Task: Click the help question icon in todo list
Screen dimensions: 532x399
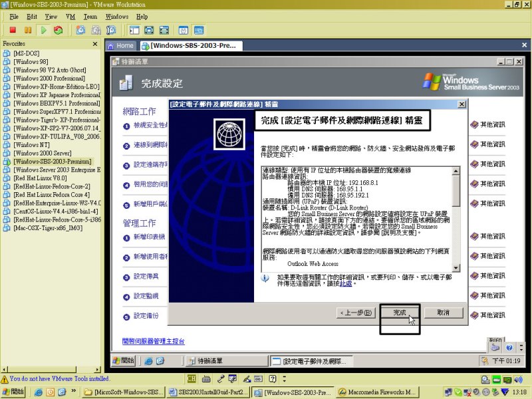Action: coord(509,347)
